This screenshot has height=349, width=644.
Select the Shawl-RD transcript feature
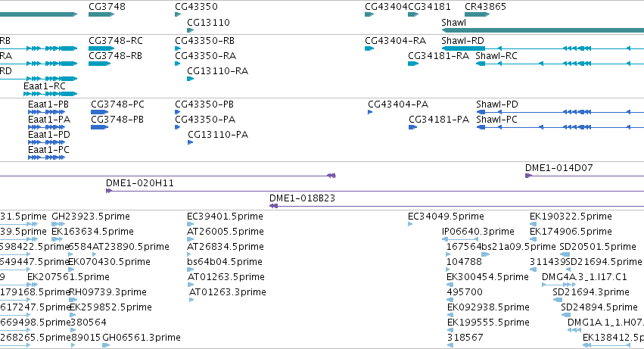(543, 48)
